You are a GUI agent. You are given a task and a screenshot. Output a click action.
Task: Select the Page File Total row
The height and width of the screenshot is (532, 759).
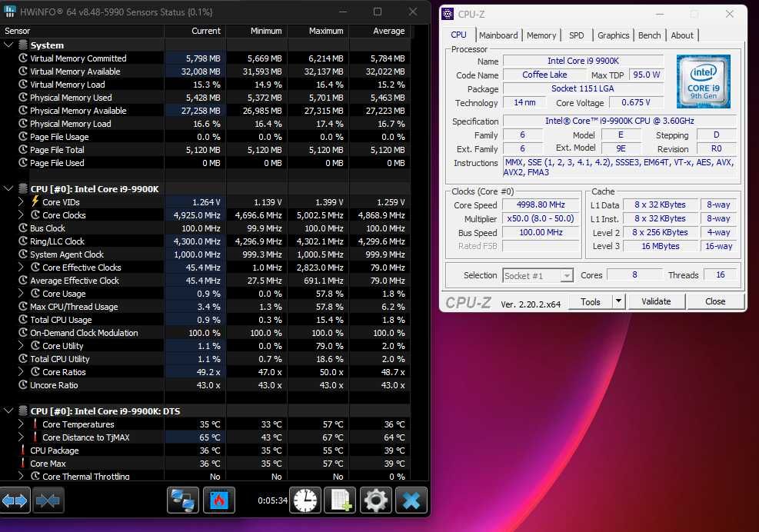[205, 150]
